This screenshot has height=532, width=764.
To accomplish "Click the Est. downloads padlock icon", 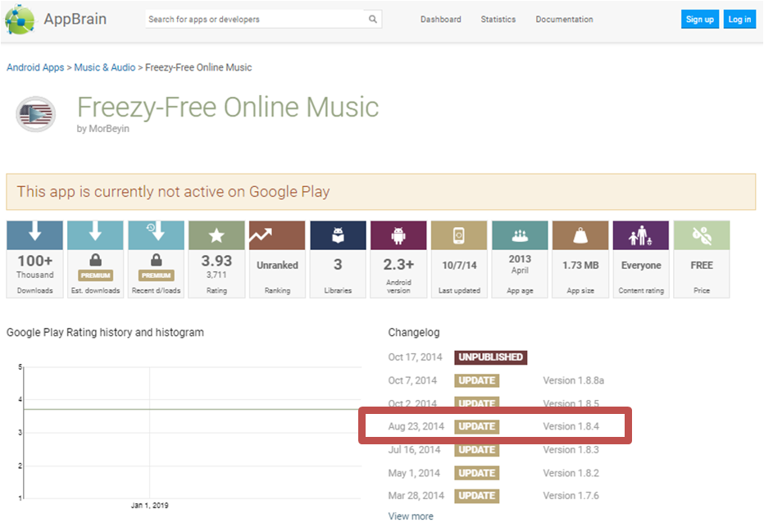I will (95, 260).
